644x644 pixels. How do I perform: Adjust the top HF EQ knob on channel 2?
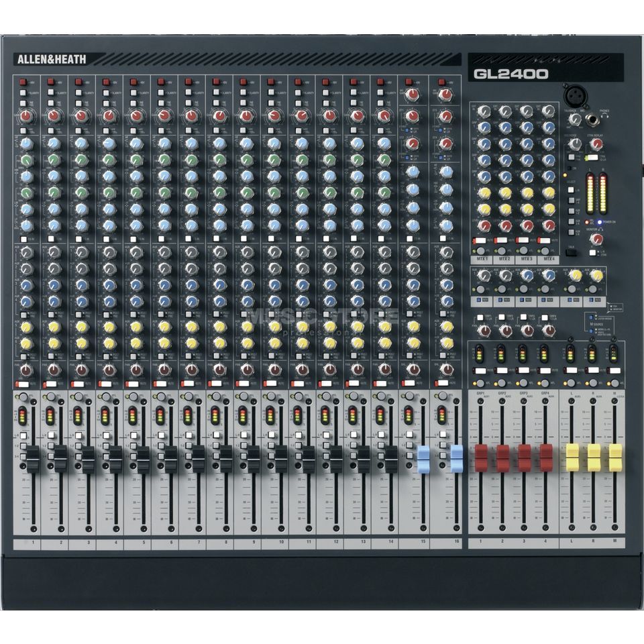tap(54, 144)
